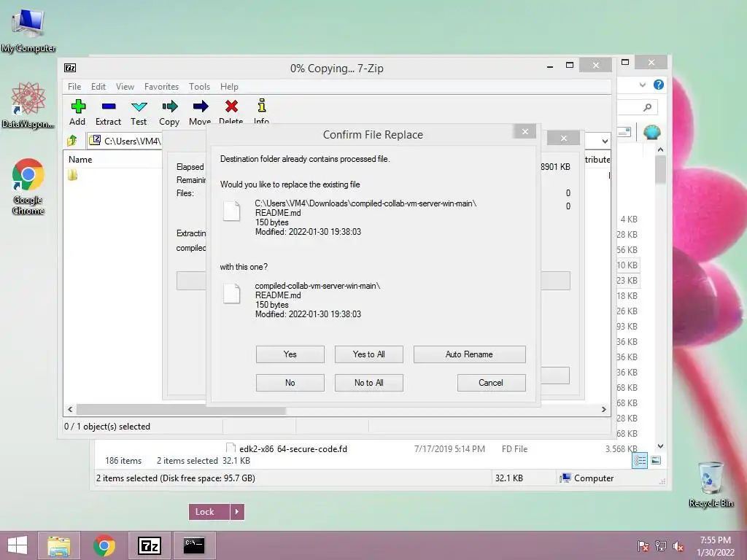Click Yes to All button

368,354
